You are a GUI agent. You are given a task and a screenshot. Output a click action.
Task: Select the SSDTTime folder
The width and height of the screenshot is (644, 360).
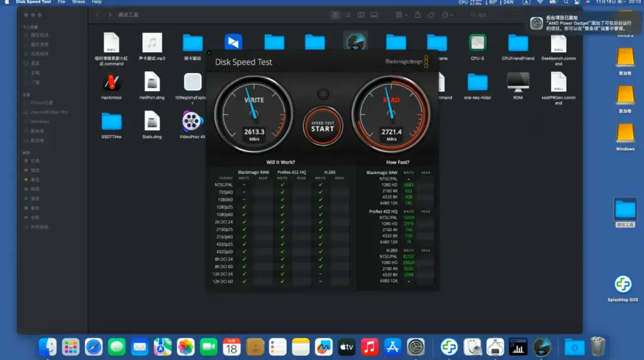coord(111,125)
